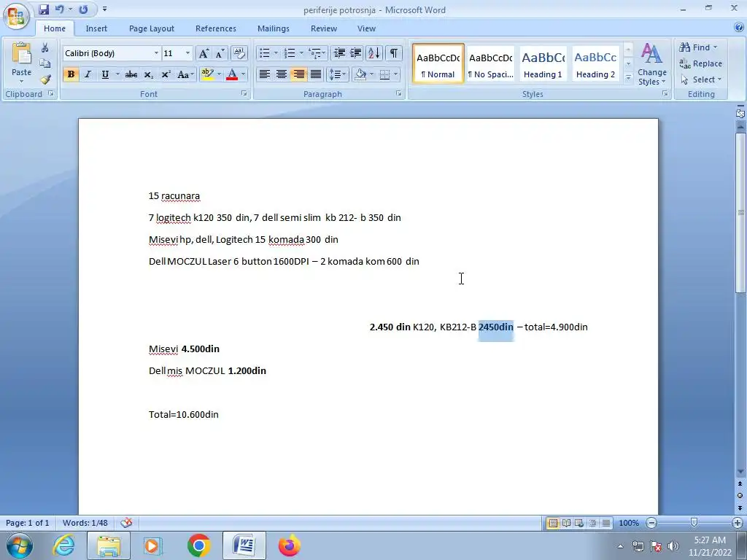Toggle show paragraph marks
Screen dimensions: 747x560
[x=393, y=52]
